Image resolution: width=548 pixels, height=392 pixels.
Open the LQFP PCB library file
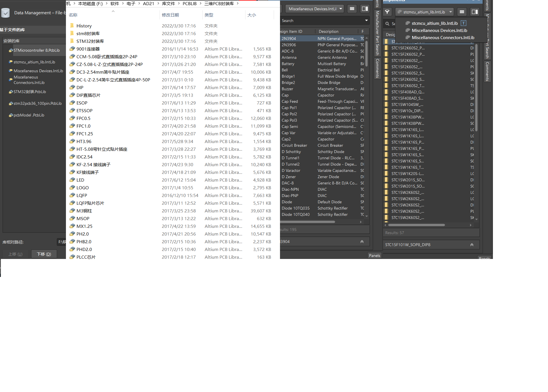(x=82, y=195)
